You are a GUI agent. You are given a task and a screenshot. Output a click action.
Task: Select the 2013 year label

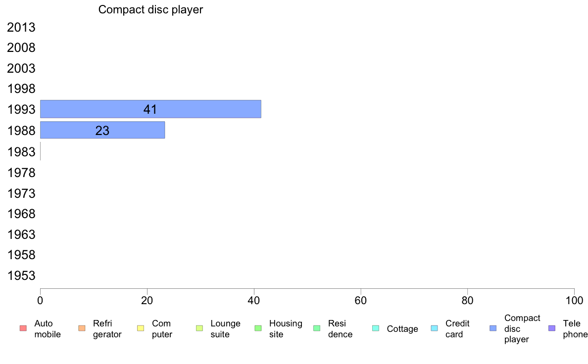tap(21, 27)
